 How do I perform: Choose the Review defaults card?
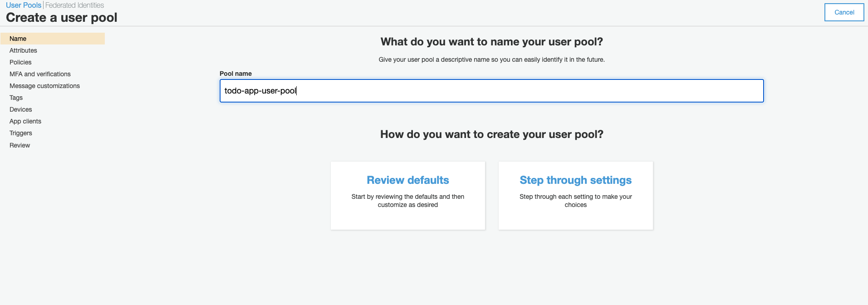[408, 196]
